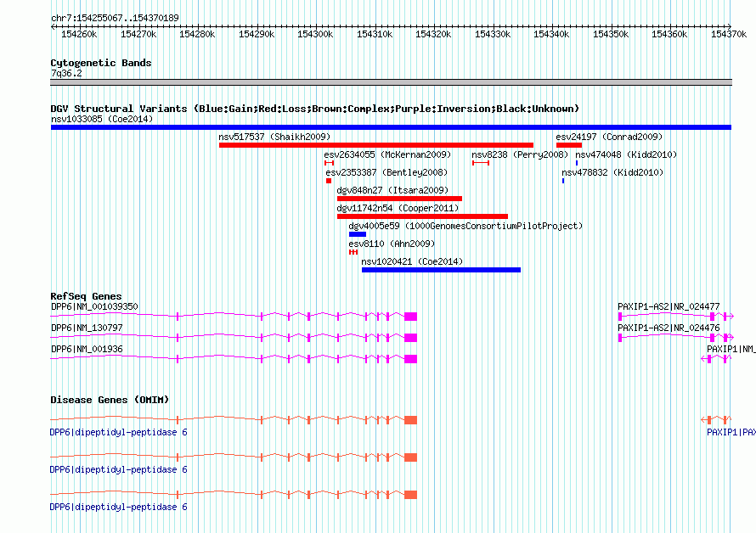Select the 154300k ruler tick label
Viewport: 756px width, 533px height.
tap(315, 34)
